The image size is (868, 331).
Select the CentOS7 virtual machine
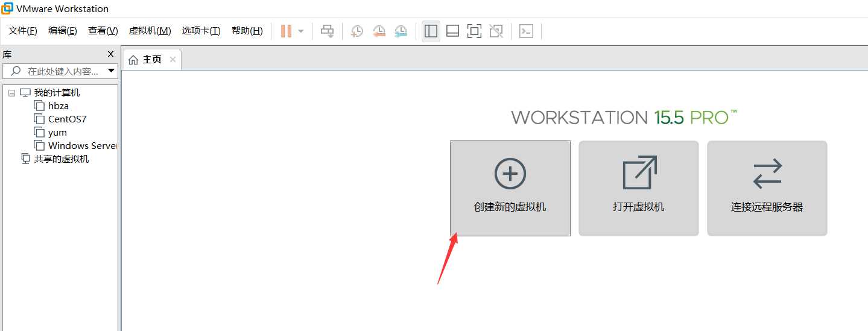[x=68, y=119]
